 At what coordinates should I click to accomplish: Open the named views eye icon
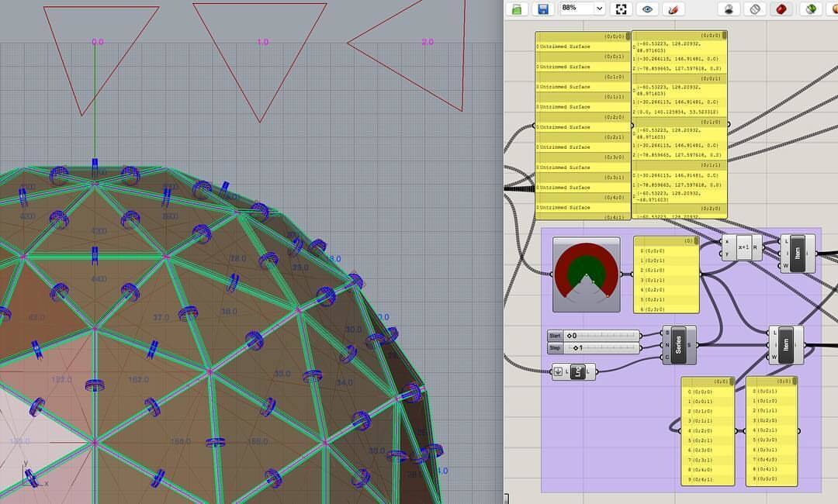point(647,9)
